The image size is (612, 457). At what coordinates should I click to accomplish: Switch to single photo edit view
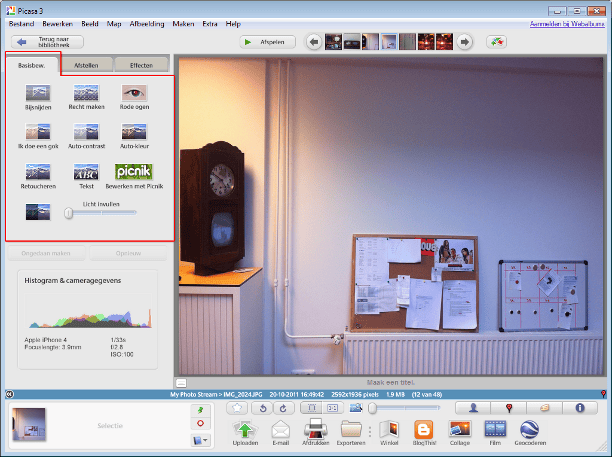pyautogui.click(x=311, y=408)
